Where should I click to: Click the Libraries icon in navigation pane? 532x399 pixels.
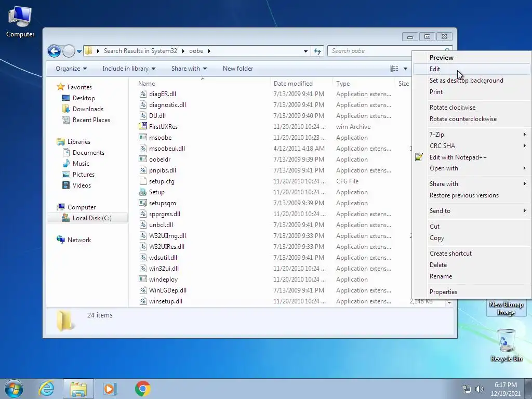pyautogui.click(x=61, y=141)
